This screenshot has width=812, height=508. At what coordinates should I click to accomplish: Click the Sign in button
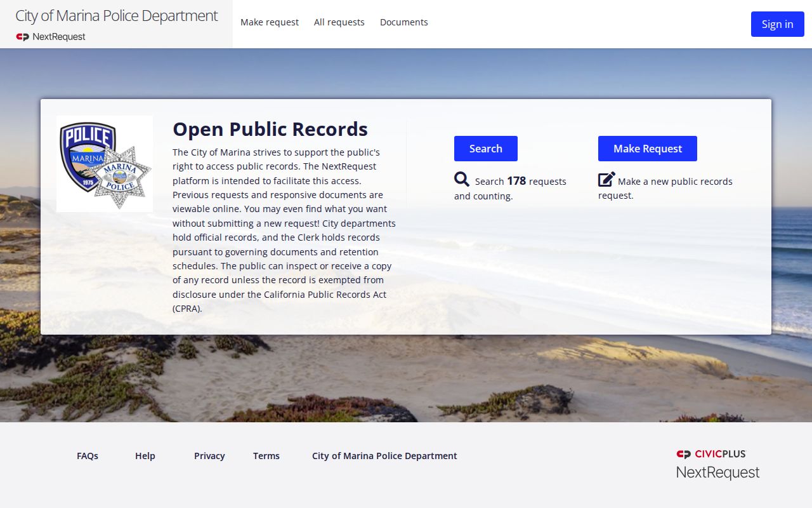[778, 24]
